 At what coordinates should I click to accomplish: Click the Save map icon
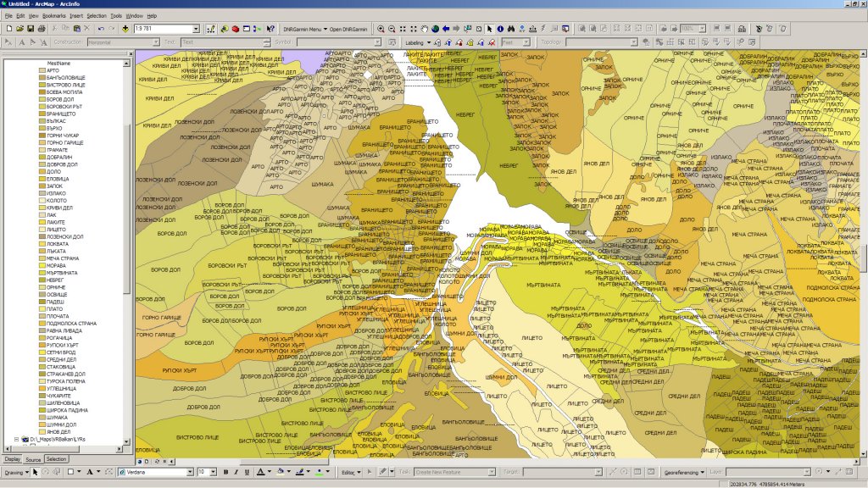(x=30, y=29)
